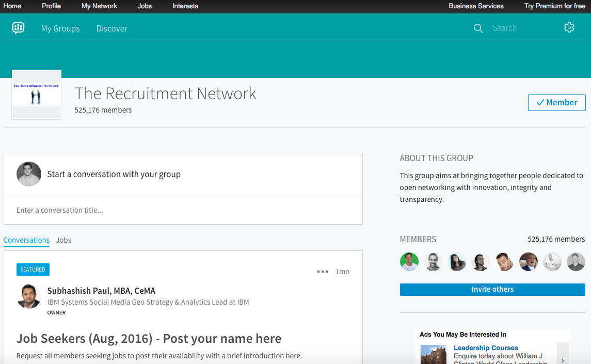Click the ABOUT THIS GROUP heading
The width and height of the screenshot is (591, 364).
436,158
